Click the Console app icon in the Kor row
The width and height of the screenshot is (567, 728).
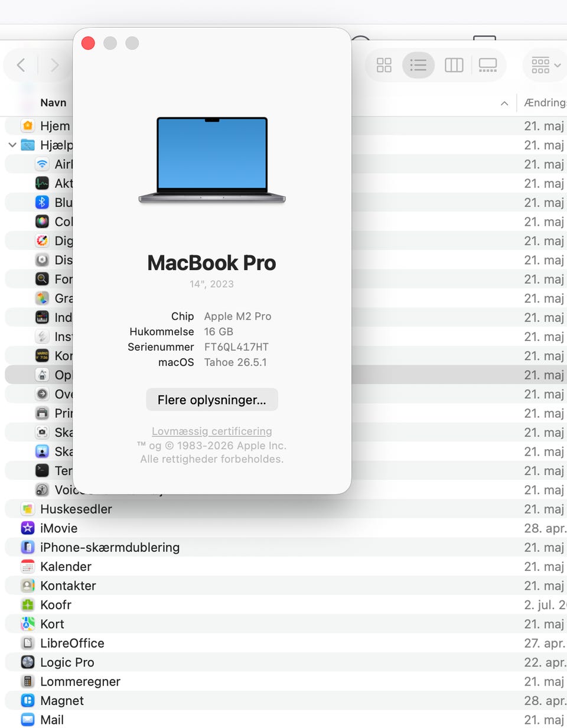[42, 356]
